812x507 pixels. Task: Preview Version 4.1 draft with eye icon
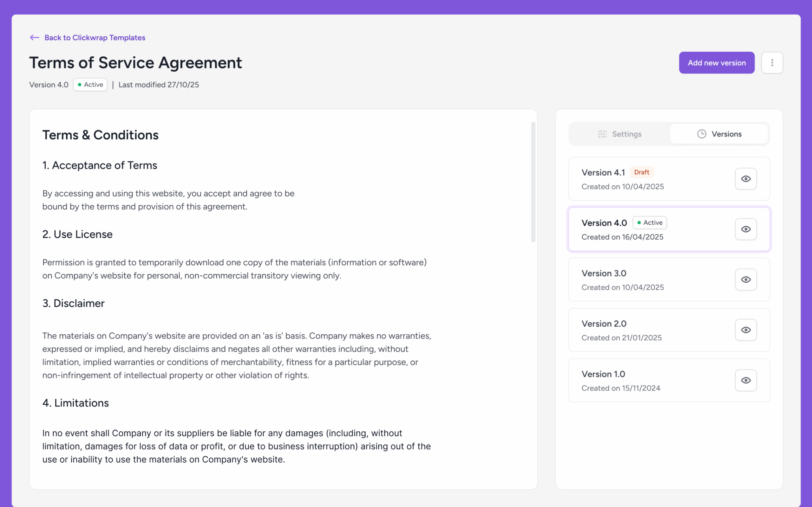pos(746,179)
